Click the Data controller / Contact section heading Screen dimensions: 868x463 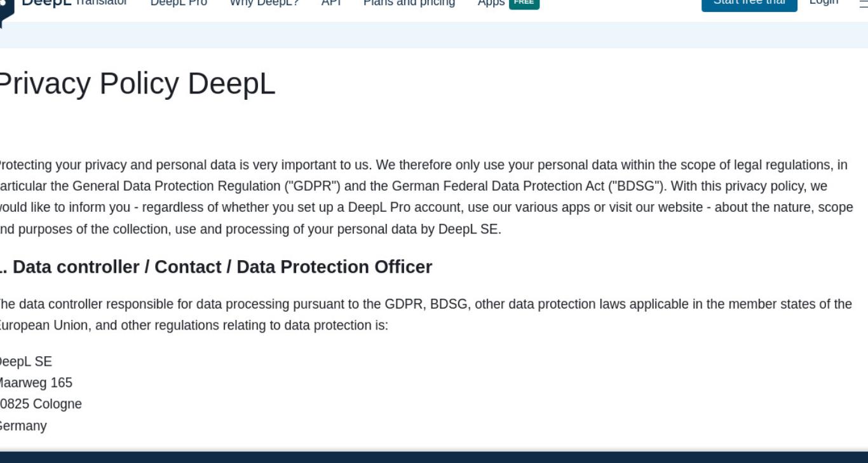point(215,266)
